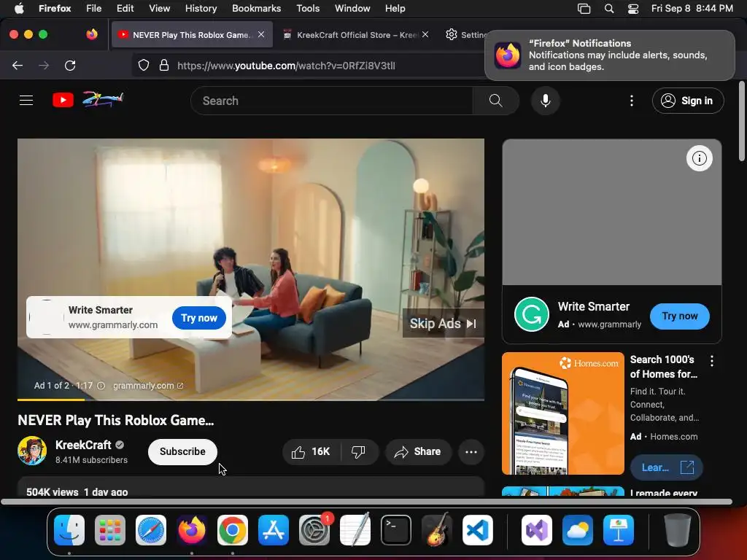Click the video ad progress bar
The height and width of the screenshot is (560, 747).
pyautogui.click(x=251, y=399)
